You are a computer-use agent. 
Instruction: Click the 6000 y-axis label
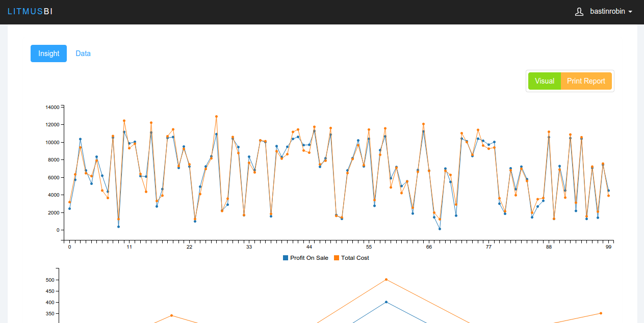point(54,177)
